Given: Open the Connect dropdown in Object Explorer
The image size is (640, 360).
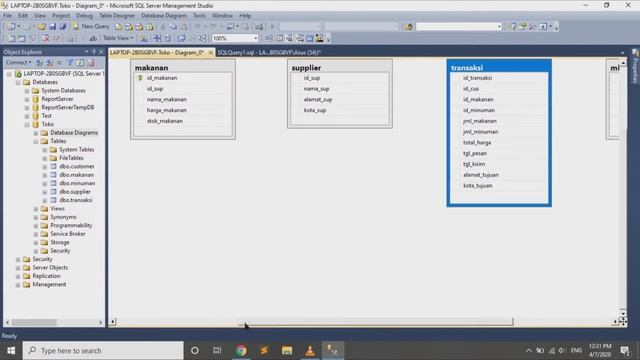Looking at the screenshot, I should [x=18, y=62].
